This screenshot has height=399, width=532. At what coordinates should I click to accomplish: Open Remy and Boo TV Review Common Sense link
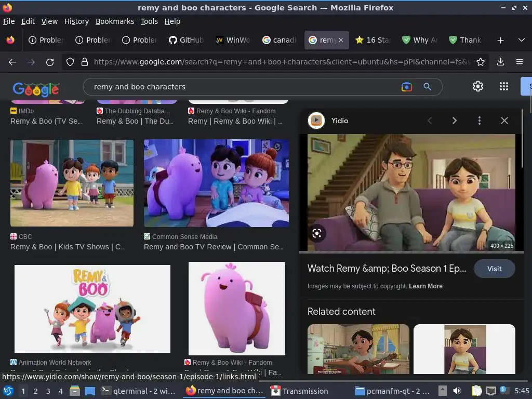(214, 247)
